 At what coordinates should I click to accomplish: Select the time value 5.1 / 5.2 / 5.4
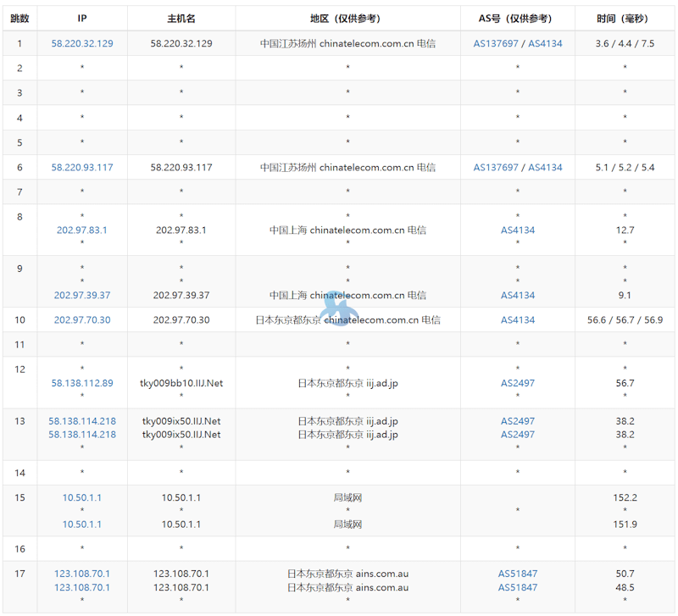625,168
